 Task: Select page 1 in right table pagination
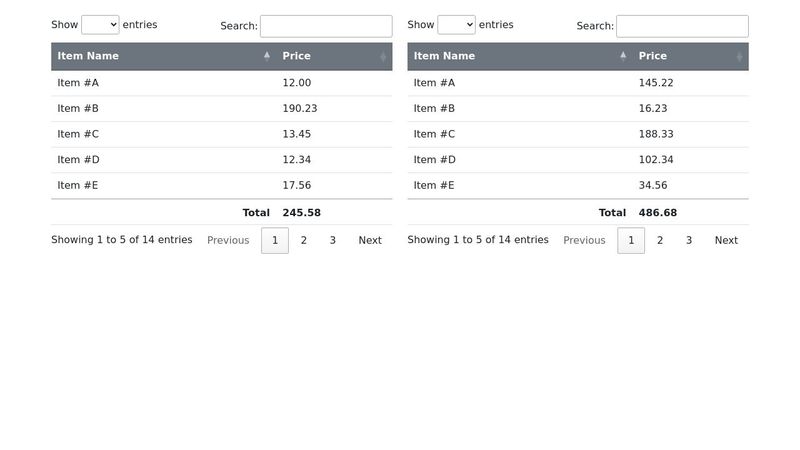pos(631,240)
